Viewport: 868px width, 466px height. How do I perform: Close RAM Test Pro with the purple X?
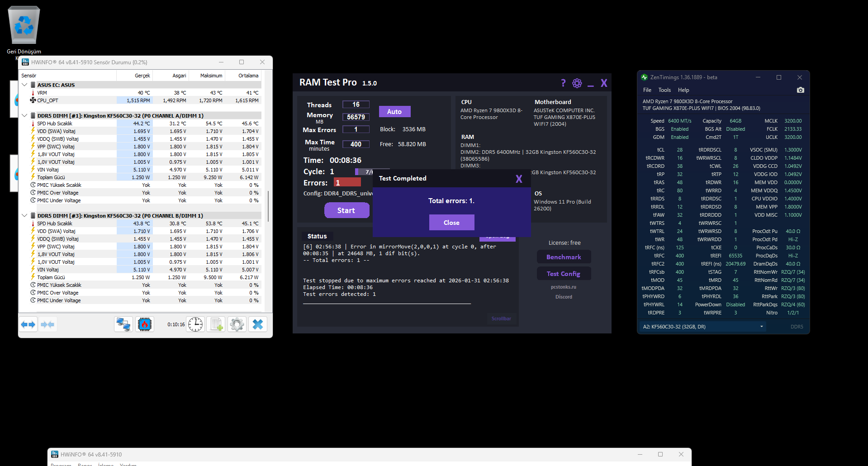pos(604,83)
